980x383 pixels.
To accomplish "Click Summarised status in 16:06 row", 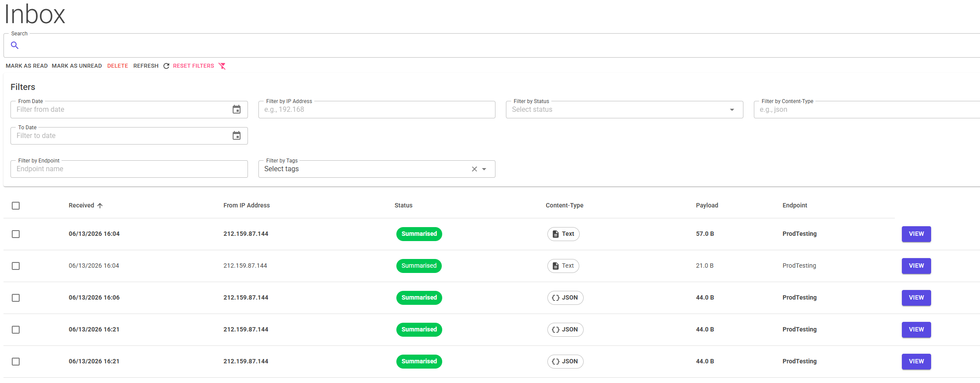I will click(419, 298).
